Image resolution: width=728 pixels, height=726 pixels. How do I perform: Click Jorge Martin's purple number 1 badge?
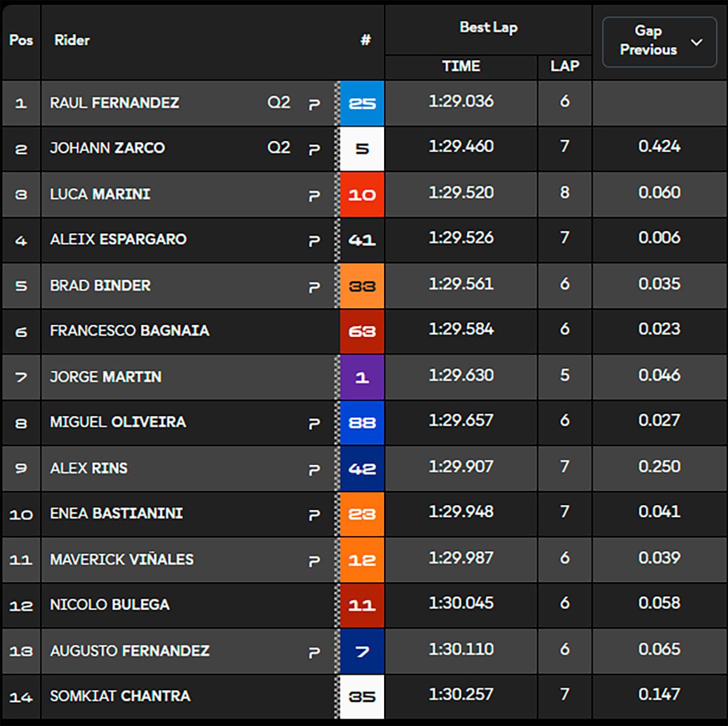(362, 378)
